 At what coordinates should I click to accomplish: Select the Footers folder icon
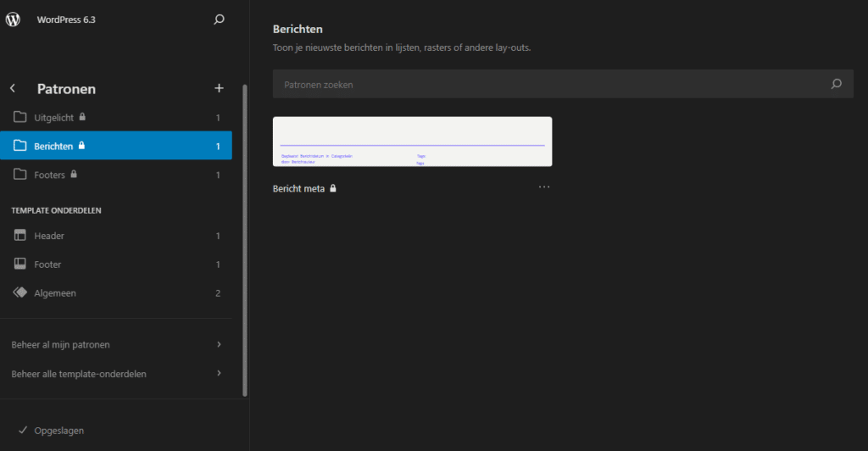(20, 175)
